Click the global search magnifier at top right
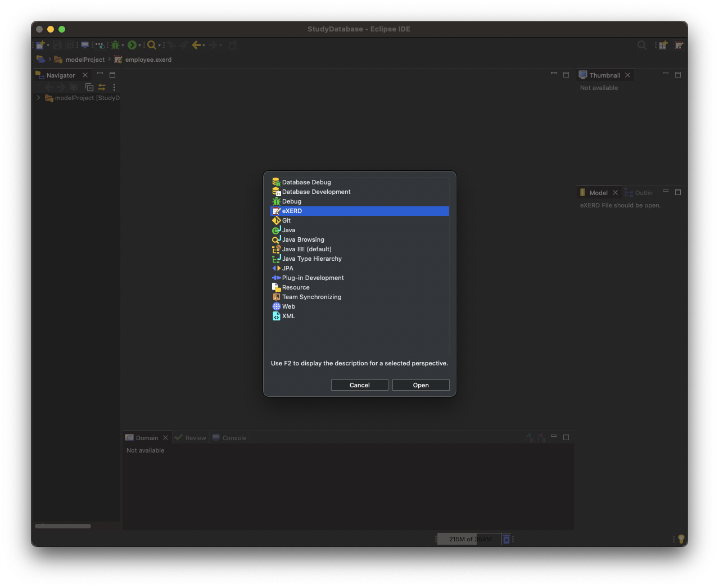Image resolution: width=719 pixels, height=588 pixels. click(642, 45)
